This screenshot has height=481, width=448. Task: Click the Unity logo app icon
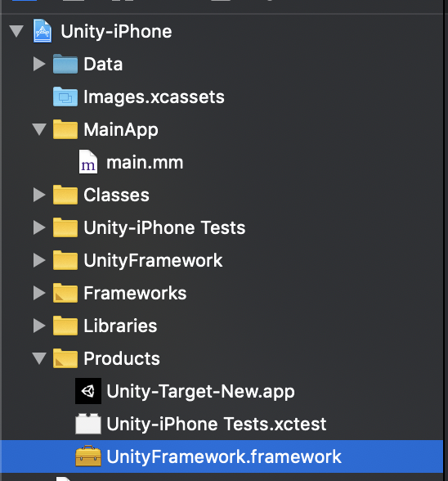point(88,391)
